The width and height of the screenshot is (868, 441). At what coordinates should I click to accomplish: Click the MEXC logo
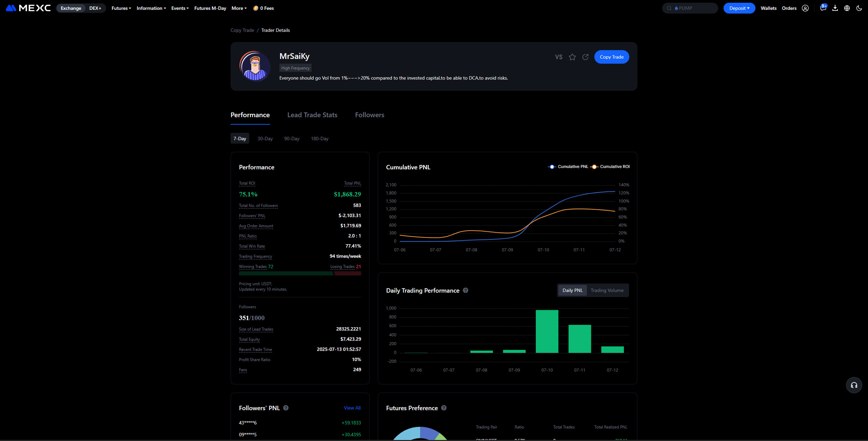(x=28, y=8)
